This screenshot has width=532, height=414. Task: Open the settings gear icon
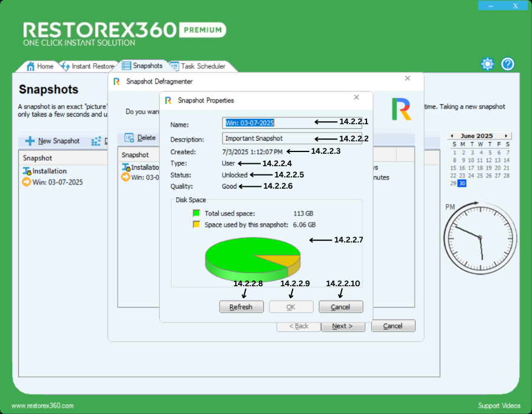(487, 64)
